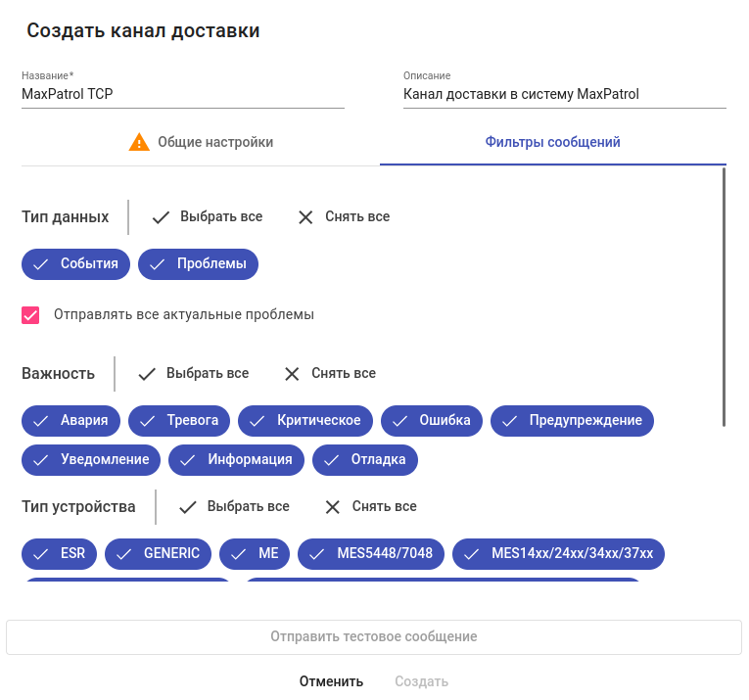Screen dimensions: 749x700
Task: Click the X icon in Важность Снять все
Action: (x=292, y=374)
